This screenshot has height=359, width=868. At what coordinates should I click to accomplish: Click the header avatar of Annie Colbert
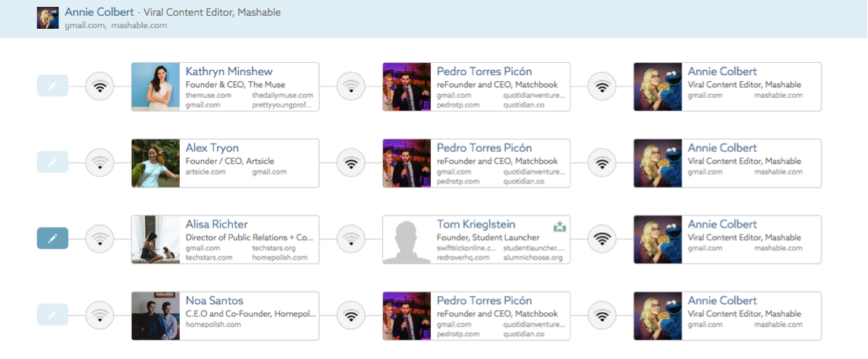click(48, 17)
